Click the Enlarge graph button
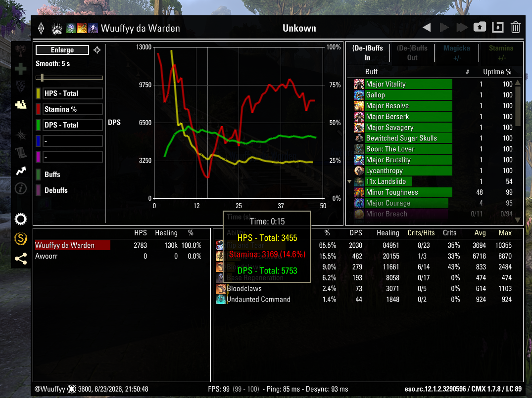 (62, 50)
